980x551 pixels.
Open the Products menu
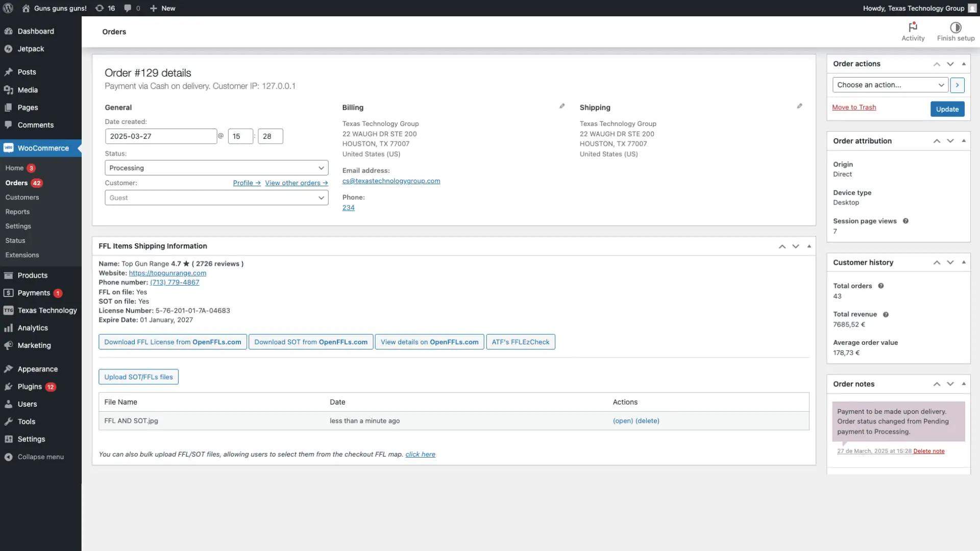pos(33,275)
